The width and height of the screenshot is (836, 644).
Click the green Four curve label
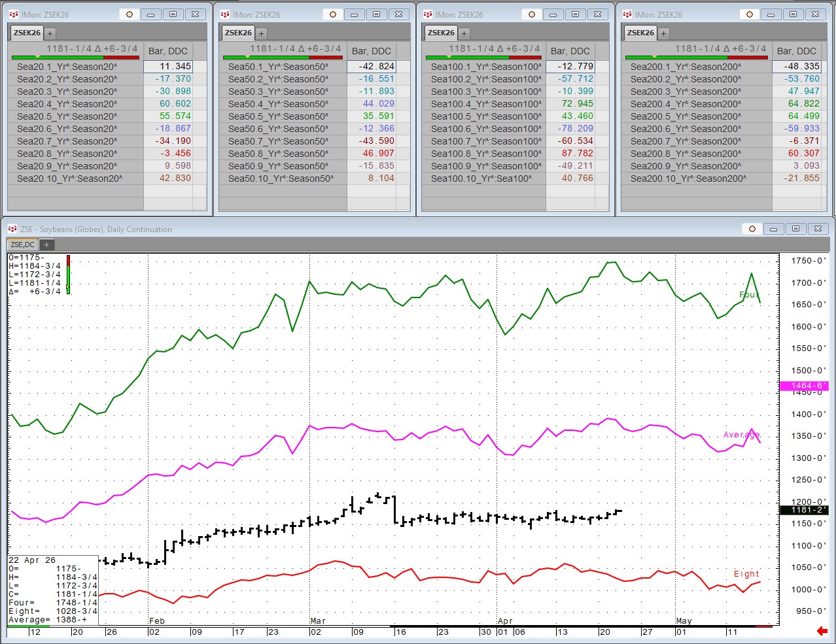[x=748, y=295]
